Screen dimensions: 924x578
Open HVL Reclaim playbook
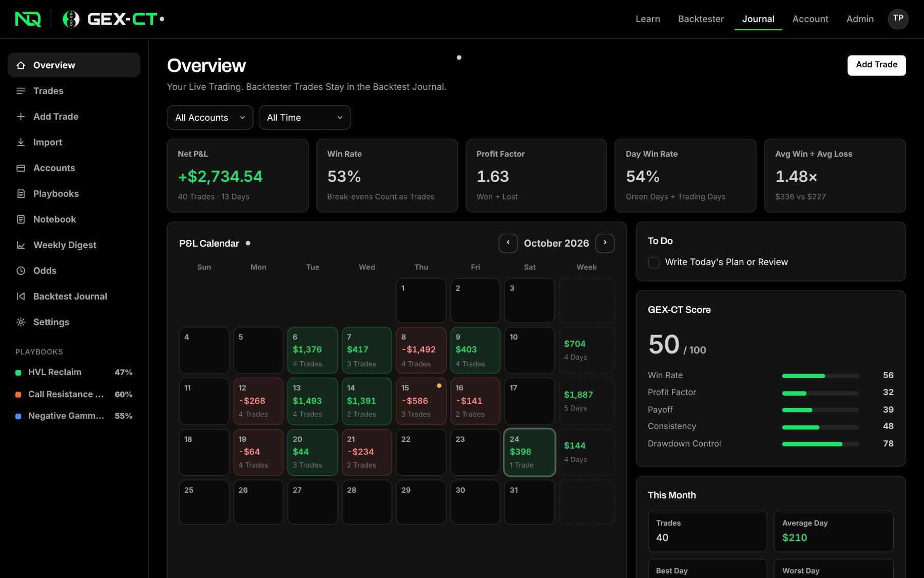click(74, 372)
